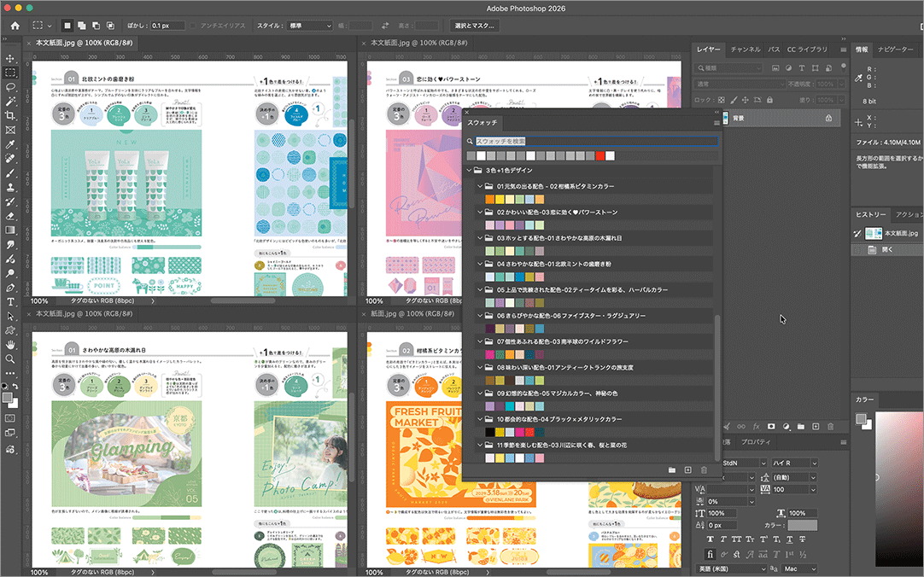Open the ヒストリー tab
The image size is (924, 577).
point(870,214)
